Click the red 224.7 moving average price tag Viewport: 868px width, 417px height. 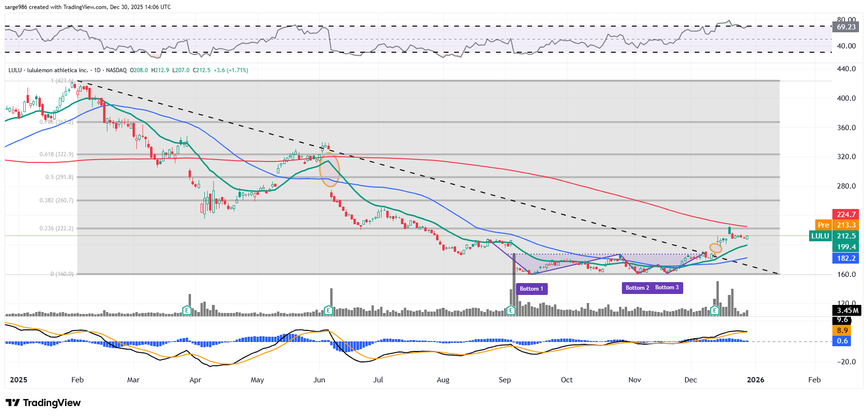click(x=846, y=215)
